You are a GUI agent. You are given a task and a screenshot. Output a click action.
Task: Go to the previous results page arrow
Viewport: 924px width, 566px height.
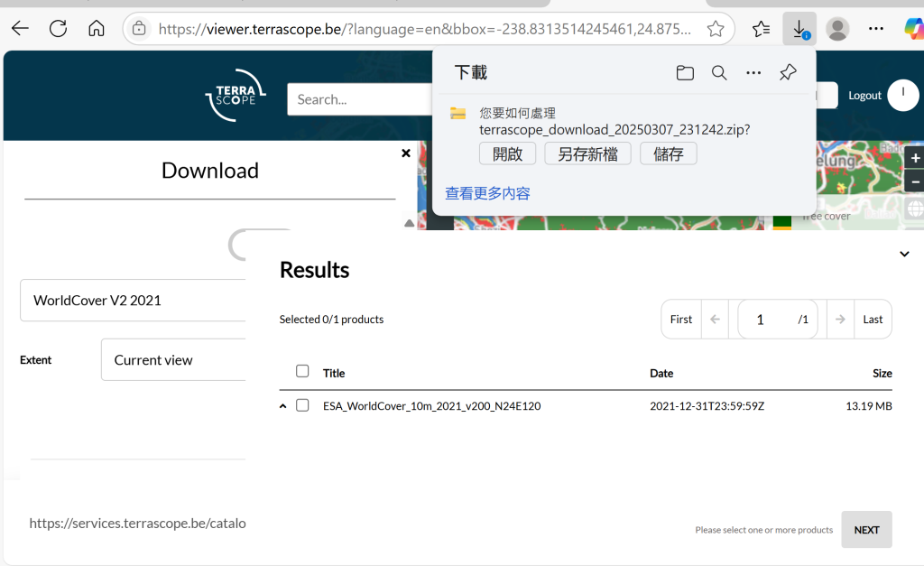tap(715, 319)
